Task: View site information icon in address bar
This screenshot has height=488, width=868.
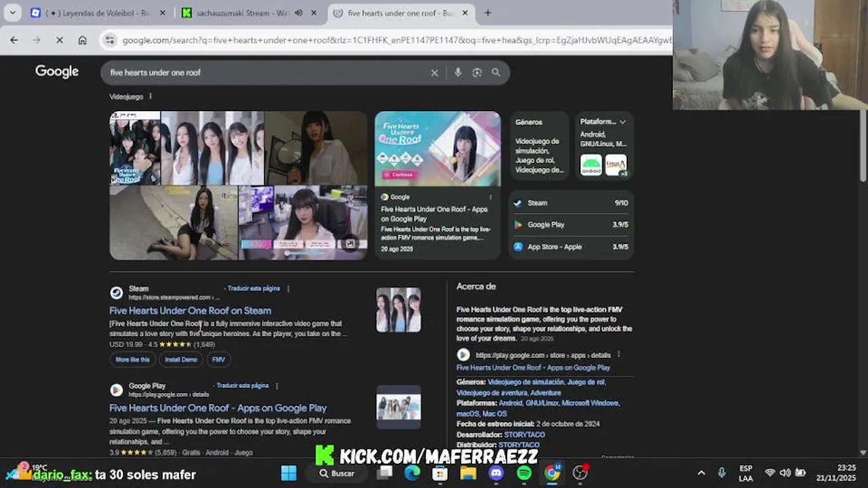Action: 110,40
